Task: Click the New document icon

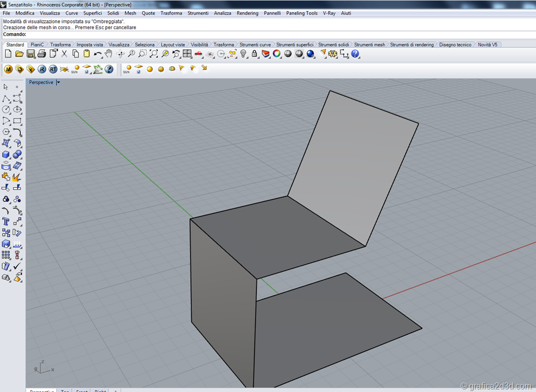Action: 8,54
